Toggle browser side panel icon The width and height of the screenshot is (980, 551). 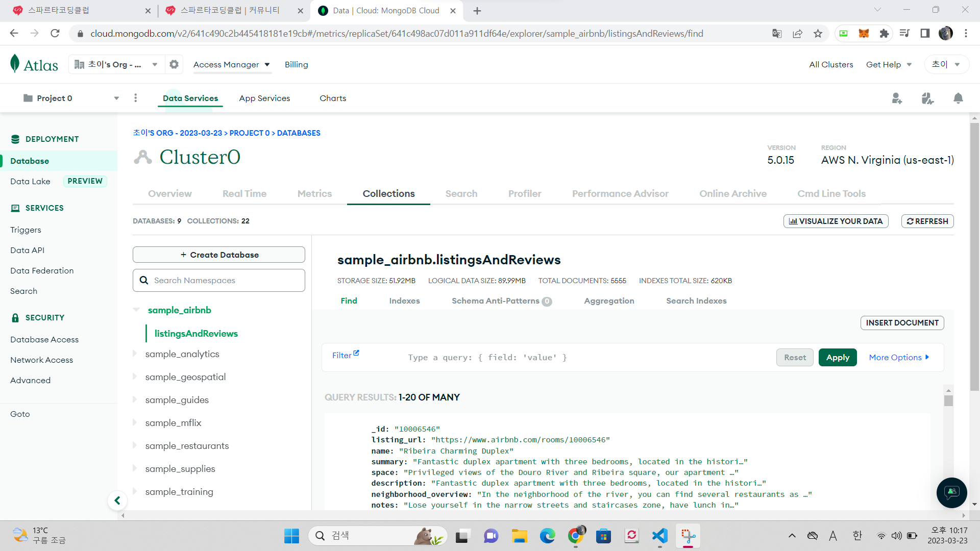(925, 34)
